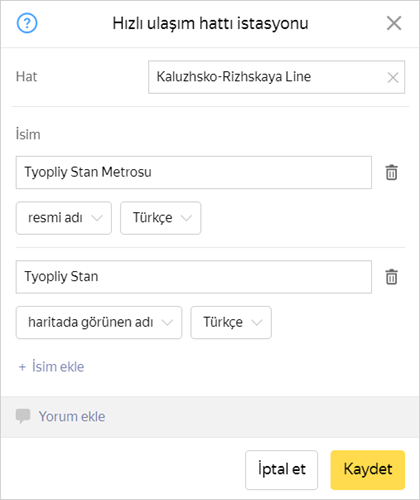Clear the Kaluzhsko-Rizhskaya Line field value
This screenshot has width=420, height=500.
[x=393, y=77]
